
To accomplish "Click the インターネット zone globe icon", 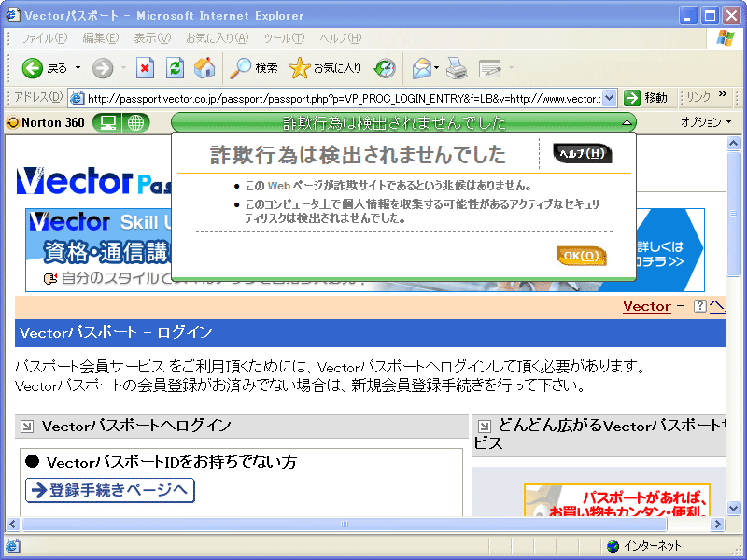I will click(x=613, y=546).
